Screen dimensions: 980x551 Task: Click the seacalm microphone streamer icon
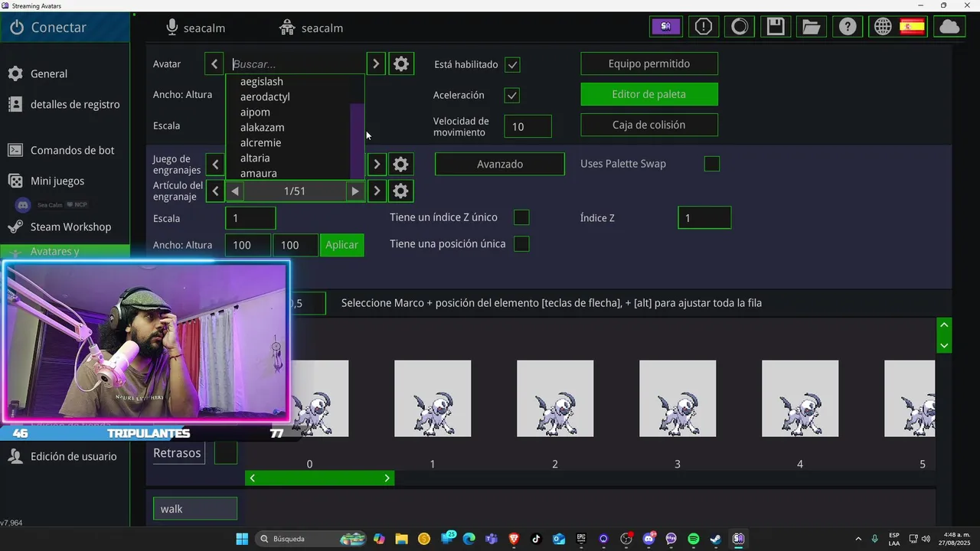[172, 28]
